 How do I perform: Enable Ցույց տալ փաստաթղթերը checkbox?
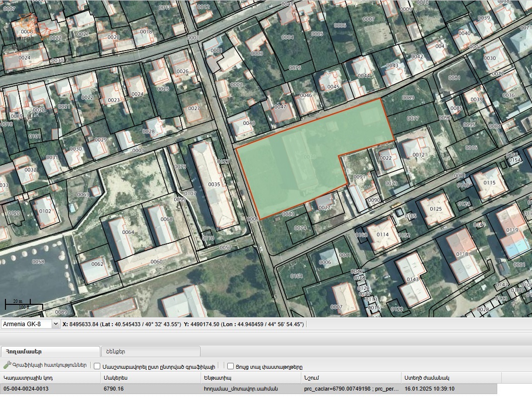pos(230,366)
